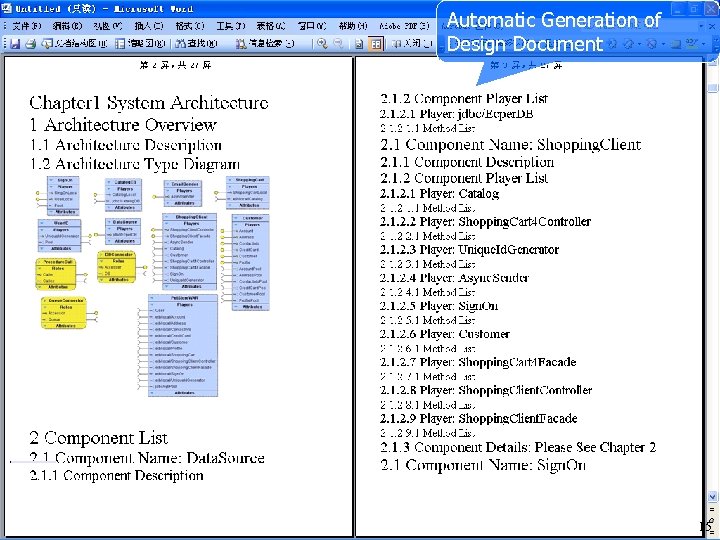
Task: Click '2.1.2.4 Player: AsyncSender' line
Action: pyautogui.click(x=455, y=277)
